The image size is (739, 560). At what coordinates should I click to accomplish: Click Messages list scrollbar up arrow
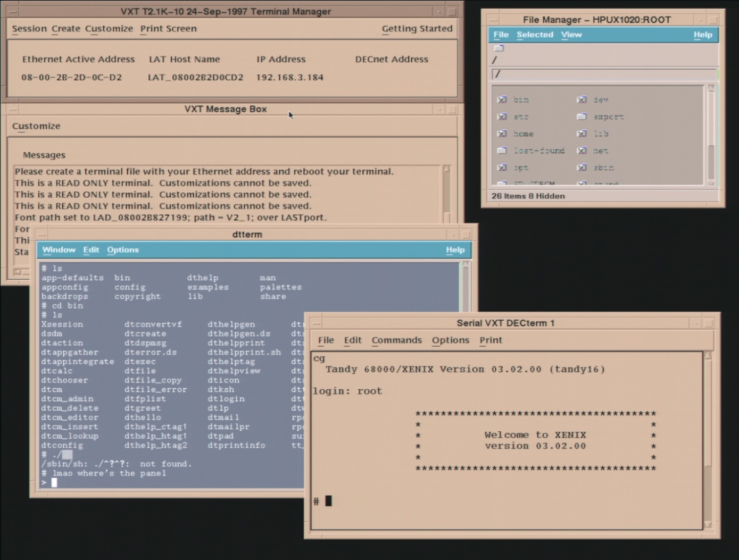(447, 169)
